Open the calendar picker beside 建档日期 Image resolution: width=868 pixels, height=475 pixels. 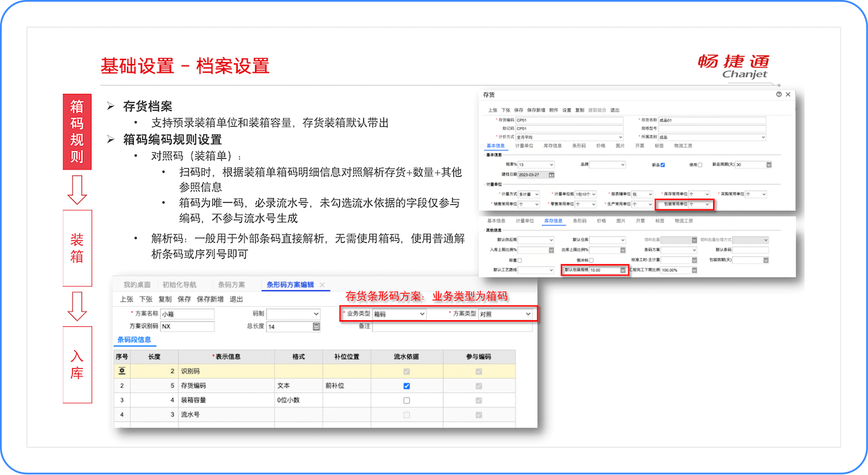click(551, 175)
